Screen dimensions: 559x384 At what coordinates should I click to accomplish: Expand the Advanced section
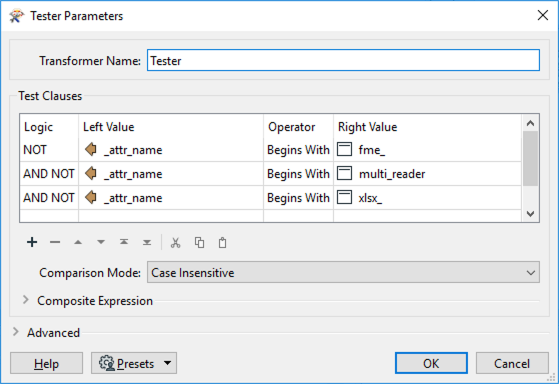tap(16, 332)
